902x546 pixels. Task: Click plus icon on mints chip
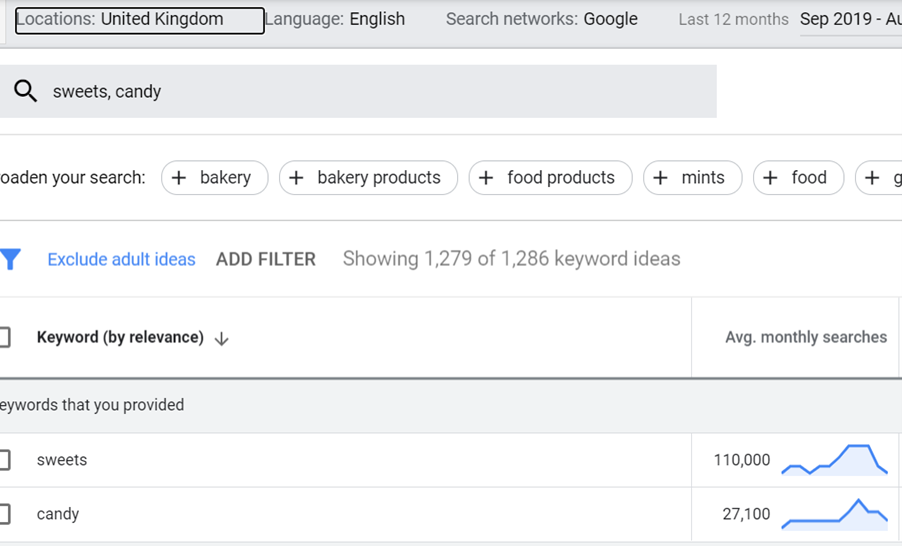(x=660, y=178)
